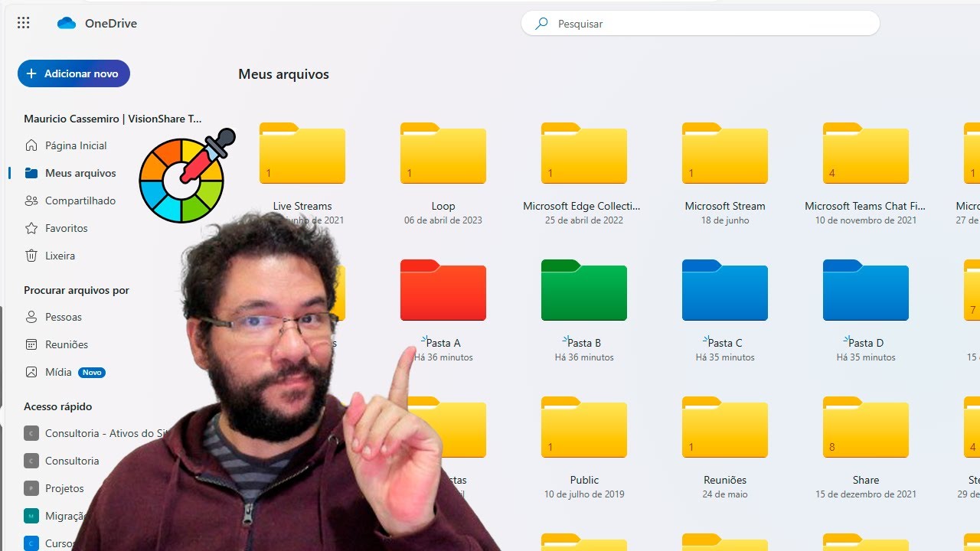Click the Meus arquivos page heading
Image resolution: width=980 pixels, height=551 pixels.
(x=283, y=74)
